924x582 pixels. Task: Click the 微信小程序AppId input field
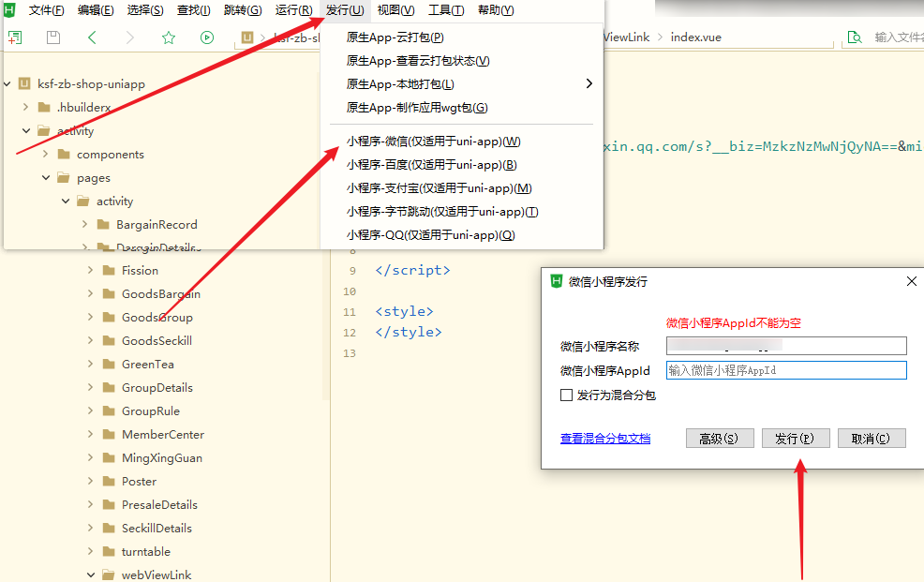pos(786,370)
